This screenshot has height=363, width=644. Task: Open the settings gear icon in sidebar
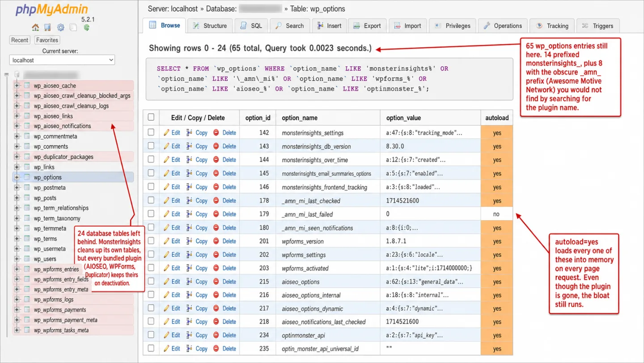[x=61, y=27]
